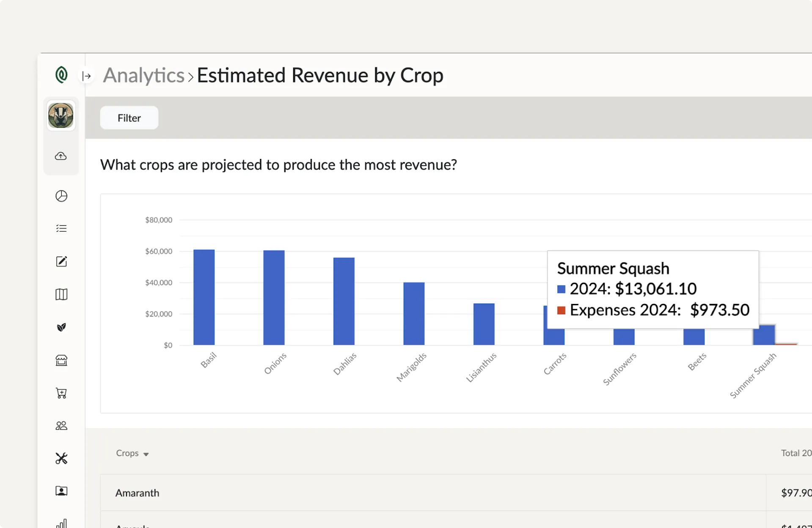Click the blue 2024 legend swatch in tooltip

(562, 289)
